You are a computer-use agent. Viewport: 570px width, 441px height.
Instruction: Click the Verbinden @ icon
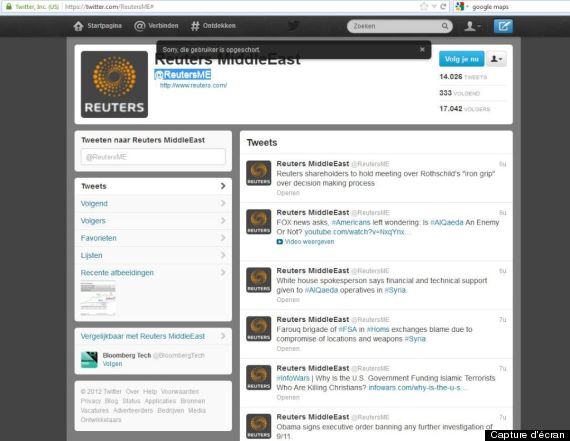[x=140, y=26]
